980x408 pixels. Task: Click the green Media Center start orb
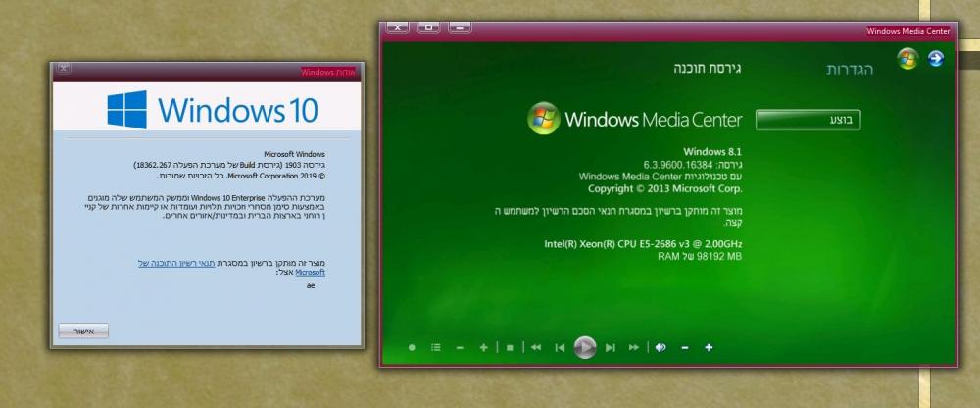point(908,59)
